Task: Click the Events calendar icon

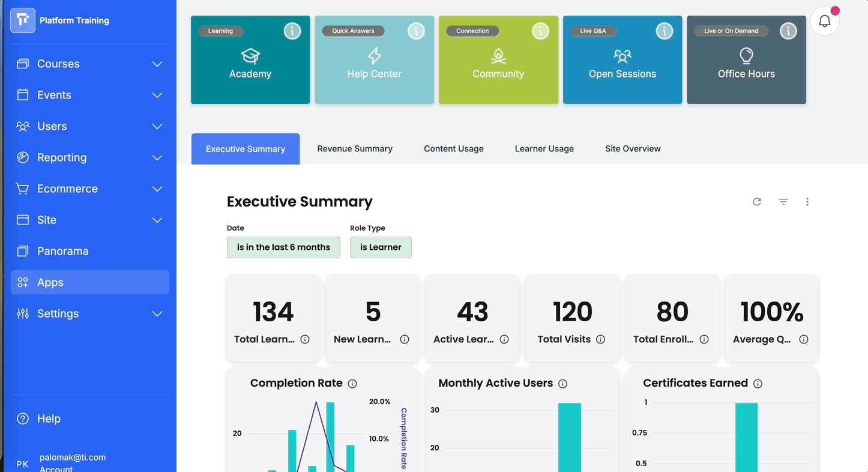Action: (23, 95)
